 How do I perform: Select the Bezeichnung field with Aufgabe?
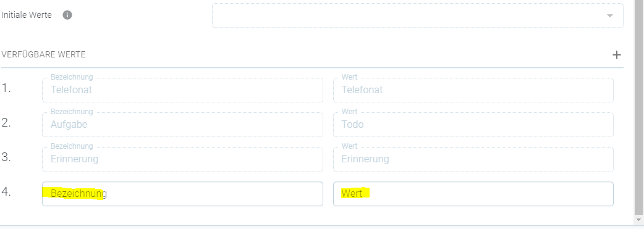click(182, 124)
